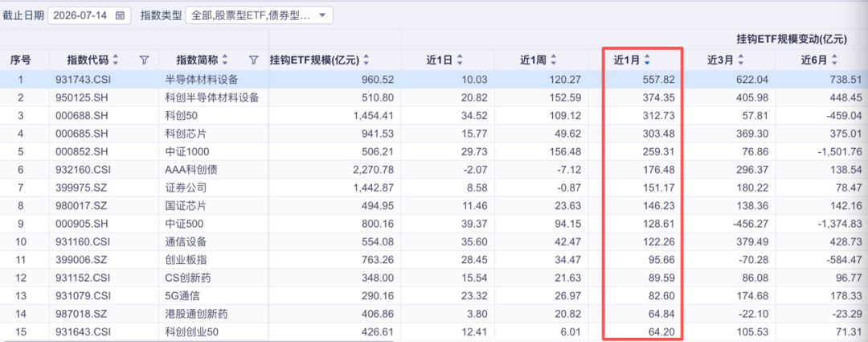Screen dimensions: 868x342
Task: Open index code 000852.SH 中证1000
Action: [434, 151]
